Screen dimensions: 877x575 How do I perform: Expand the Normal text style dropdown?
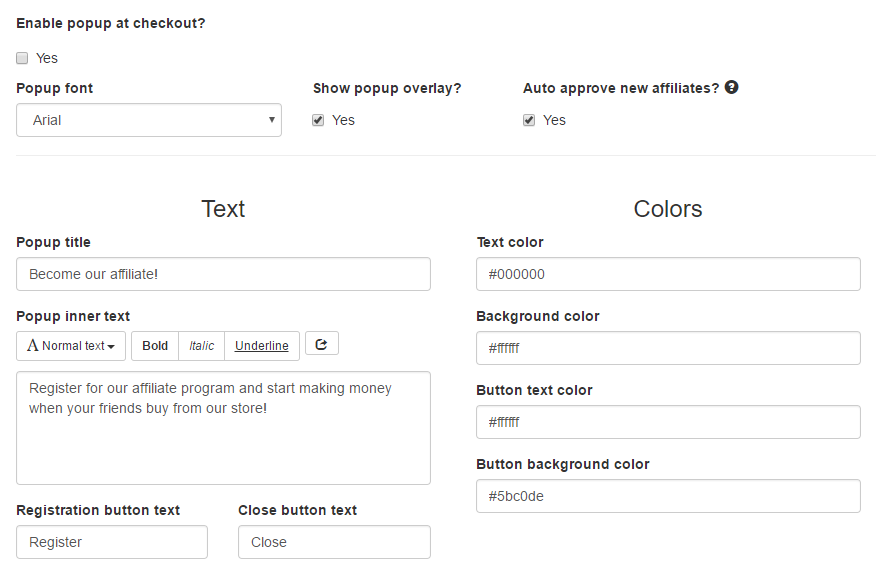coord(71,346)
